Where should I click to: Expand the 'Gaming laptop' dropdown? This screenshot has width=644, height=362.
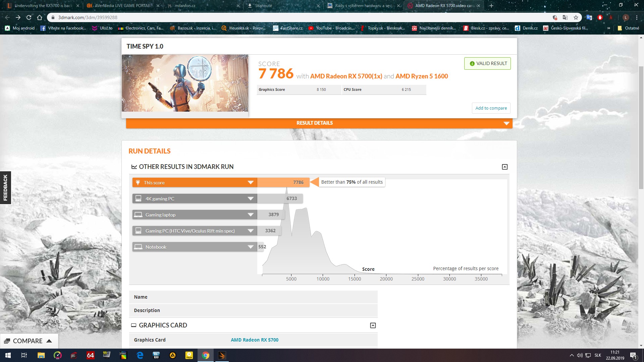pyautogui.click(x=251, y=215)
